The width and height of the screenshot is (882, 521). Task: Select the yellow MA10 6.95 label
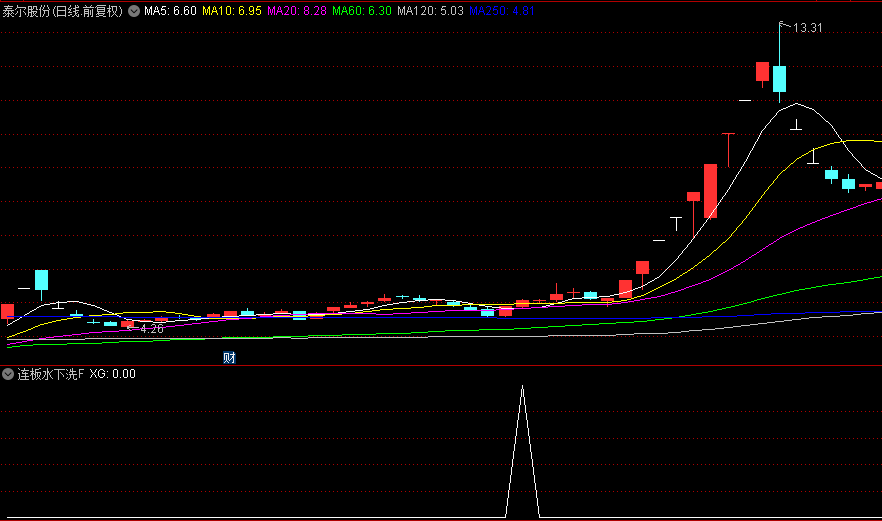[232, 12]
